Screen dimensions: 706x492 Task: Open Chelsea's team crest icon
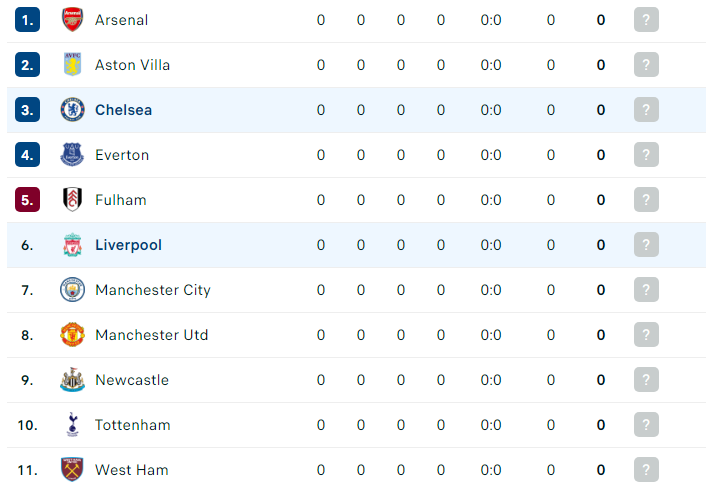[x=72, y=109]
